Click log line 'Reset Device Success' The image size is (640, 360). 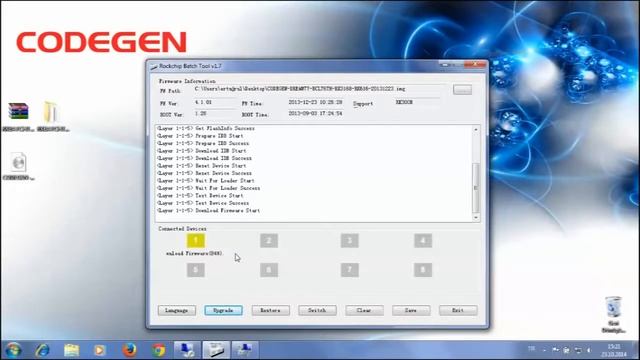pyautogui.click(x=223, y=173)
